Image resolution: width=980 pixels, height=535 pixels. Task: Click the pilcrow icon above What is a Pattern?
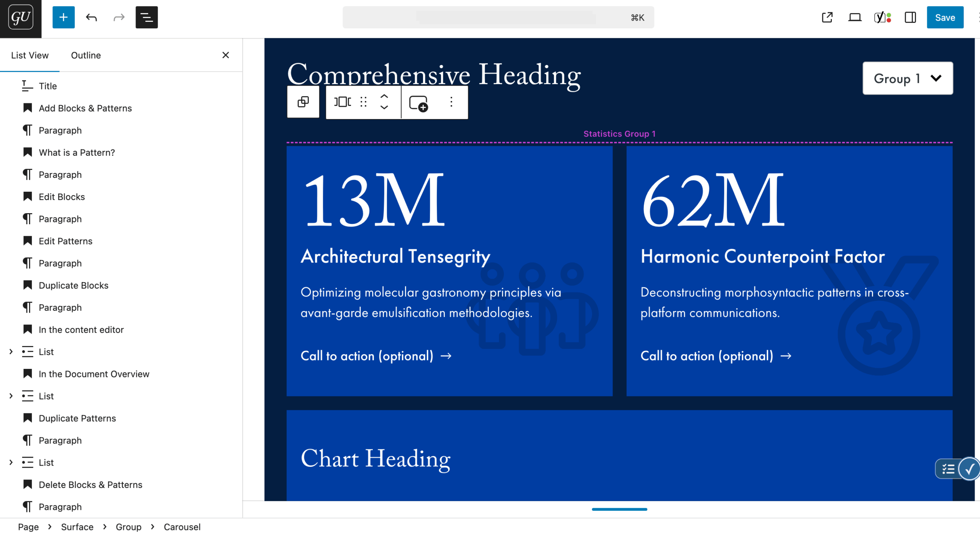[x=28, y=130]
